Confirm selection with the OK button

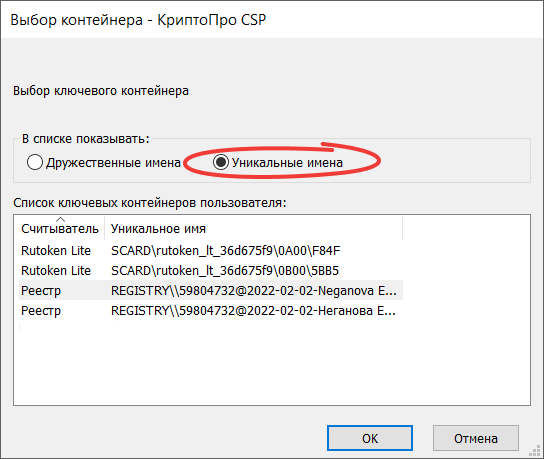tap(370, 438)
